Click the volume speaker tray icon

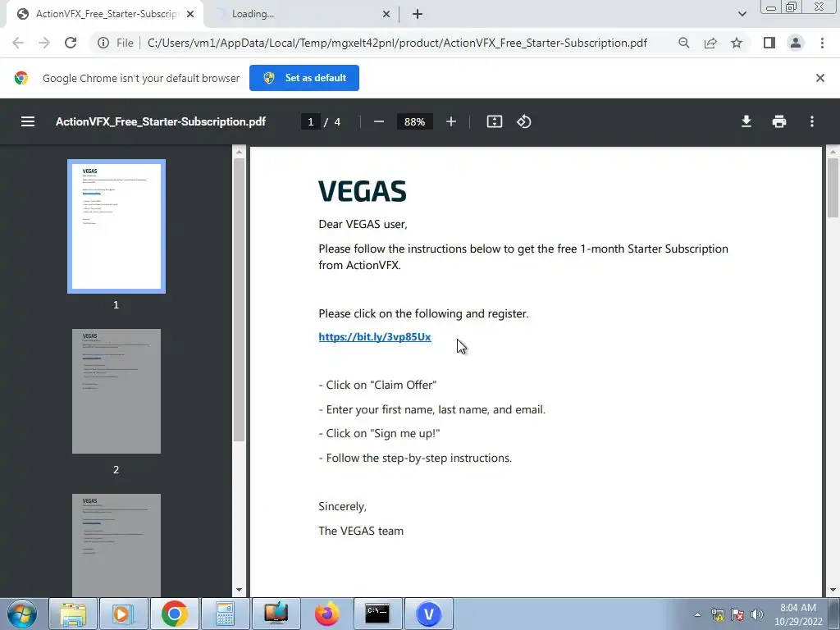[x=756, y=614]
